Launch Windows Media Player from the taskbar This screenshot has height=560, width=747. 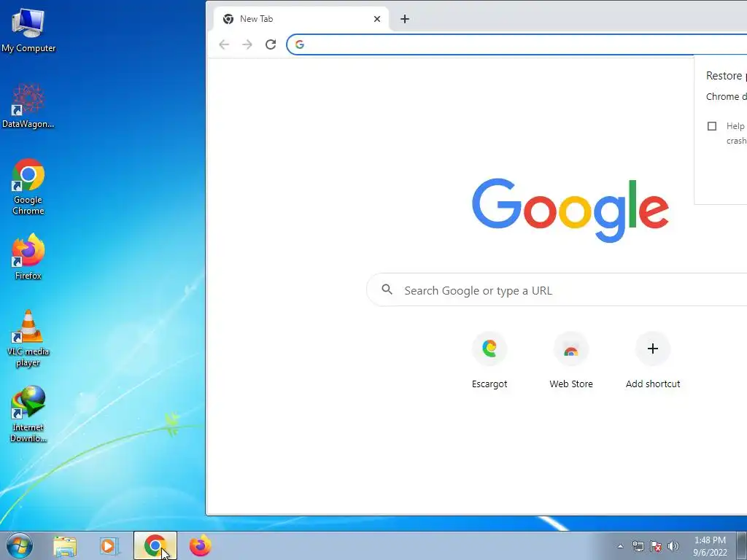pyautogui.click(x=109, y=546)
